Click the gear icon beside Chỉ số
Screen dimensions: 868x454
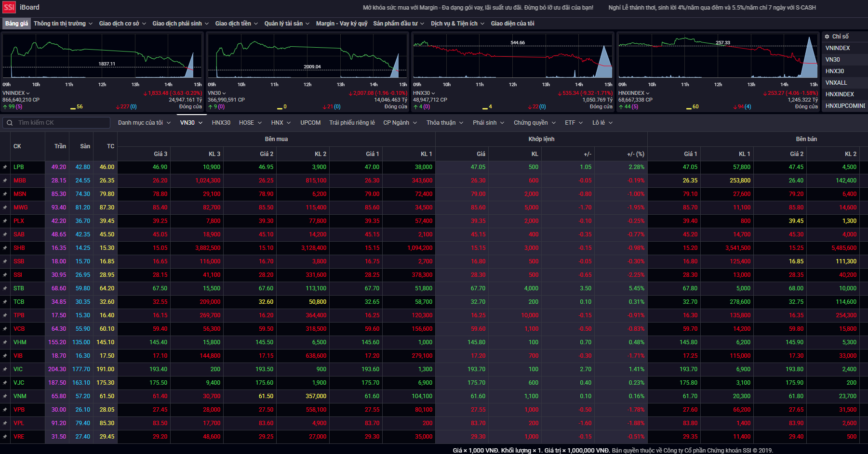tap(827, 37)
